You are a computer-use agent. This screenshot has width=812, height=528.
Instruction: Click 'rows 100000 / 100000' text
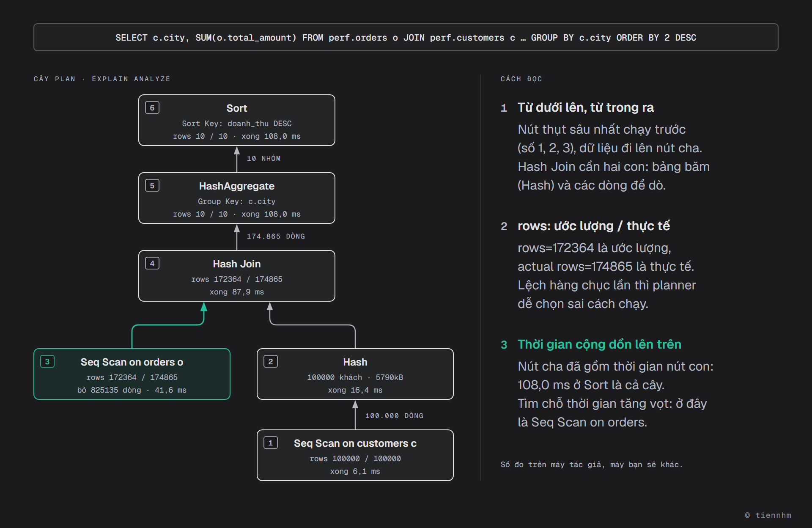tap(355, 459)
